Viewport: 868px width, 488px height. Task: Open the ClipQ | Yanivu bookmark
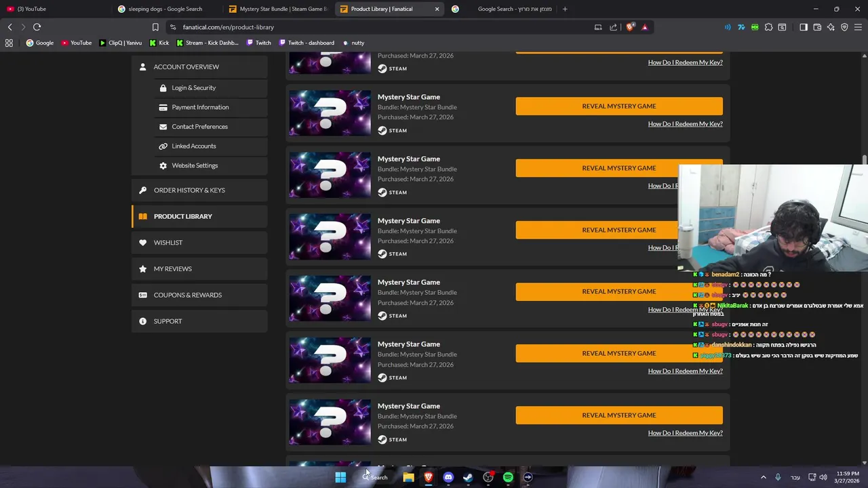[x=121, y=43]
